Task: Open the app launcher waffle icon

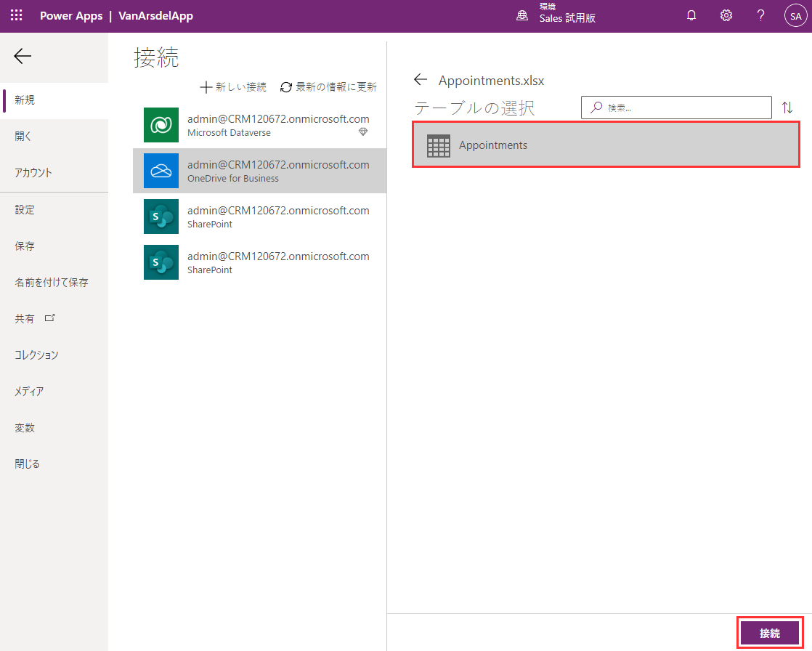Action: click(x=17, y=15)
